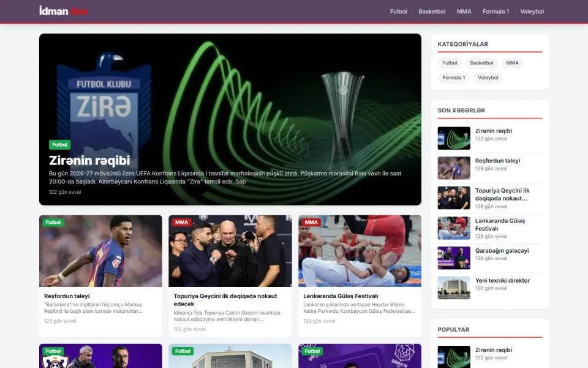Open Formula 1 in the top navigation
Screen dimensions: 588x368
(496, 12)
